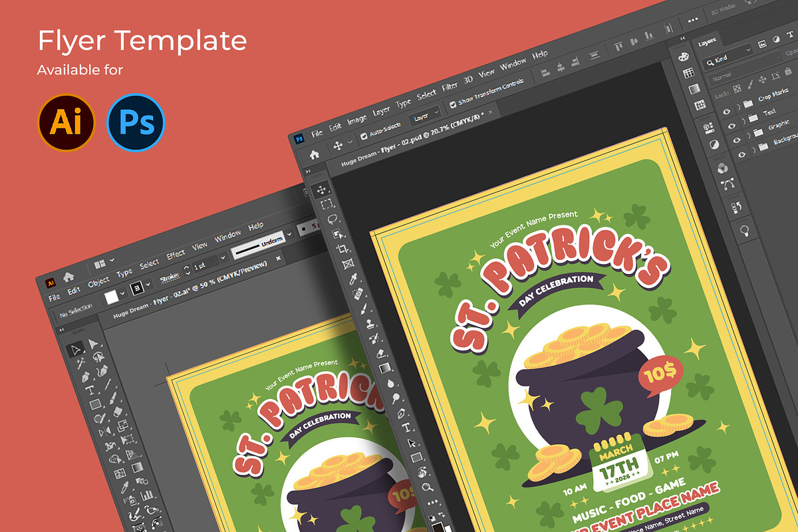Select Illustrator's Rectangle tool

pos(95,404)
